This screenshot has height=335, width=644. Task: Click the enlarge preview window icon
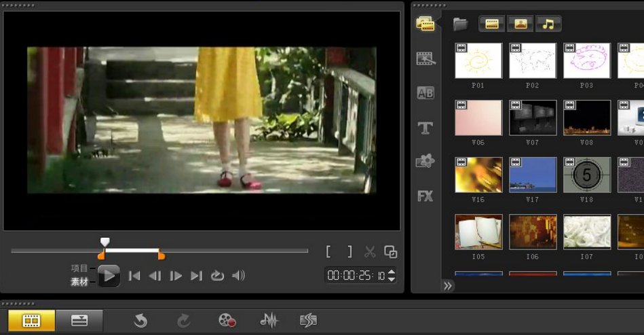click(391, 252)
